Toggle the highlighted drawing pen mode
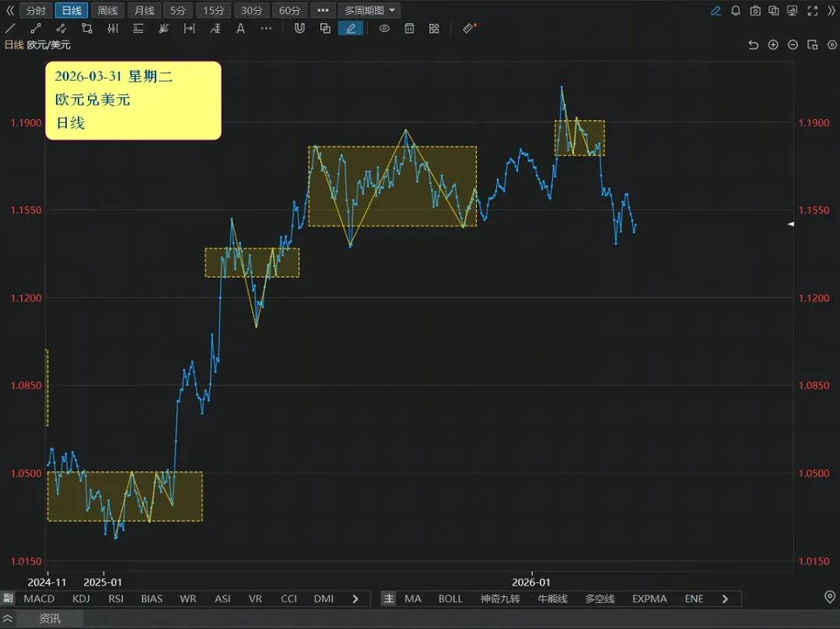840x629 pixels. click(351, 29)
